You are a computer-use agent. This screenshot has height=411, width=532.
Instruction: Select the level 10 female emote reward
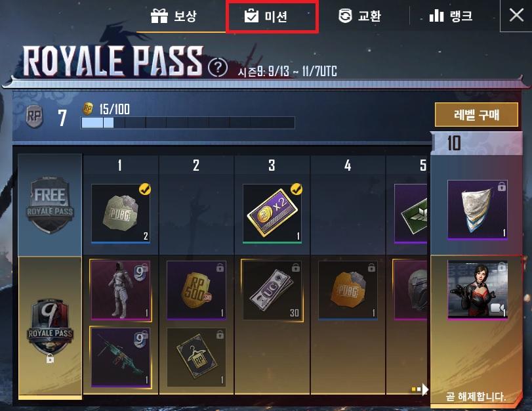point(478,290)
